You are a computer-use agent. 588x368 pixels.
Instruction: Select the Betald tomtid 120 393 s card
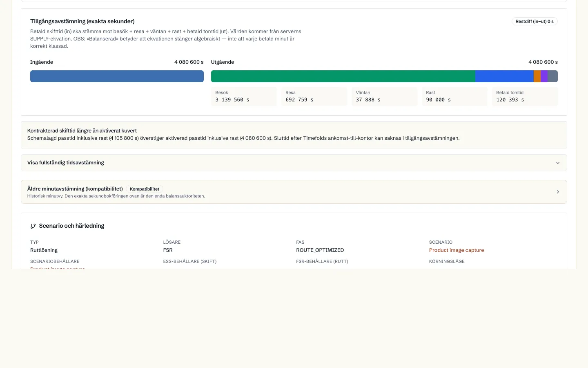(x=525, y=96)
